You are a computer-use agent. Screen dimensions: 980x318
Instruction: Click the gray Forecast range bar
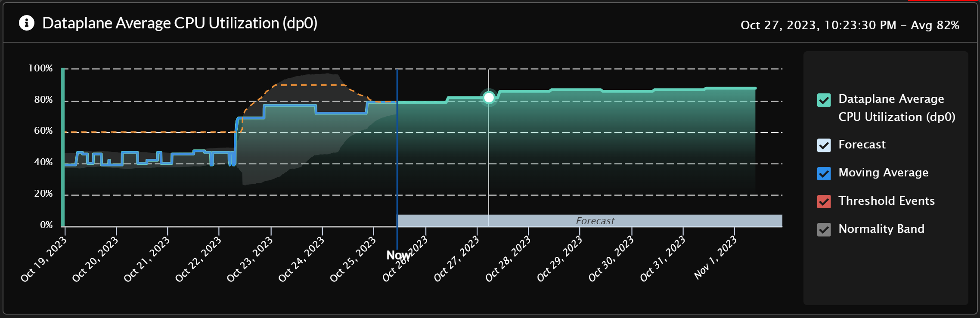click(x=594, y=221)
